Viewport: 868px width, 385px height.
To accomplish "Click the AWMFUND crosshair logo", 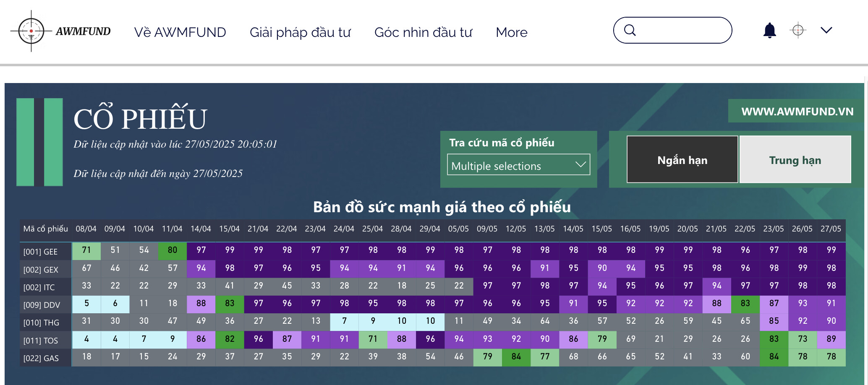I will tap(31, 31).
